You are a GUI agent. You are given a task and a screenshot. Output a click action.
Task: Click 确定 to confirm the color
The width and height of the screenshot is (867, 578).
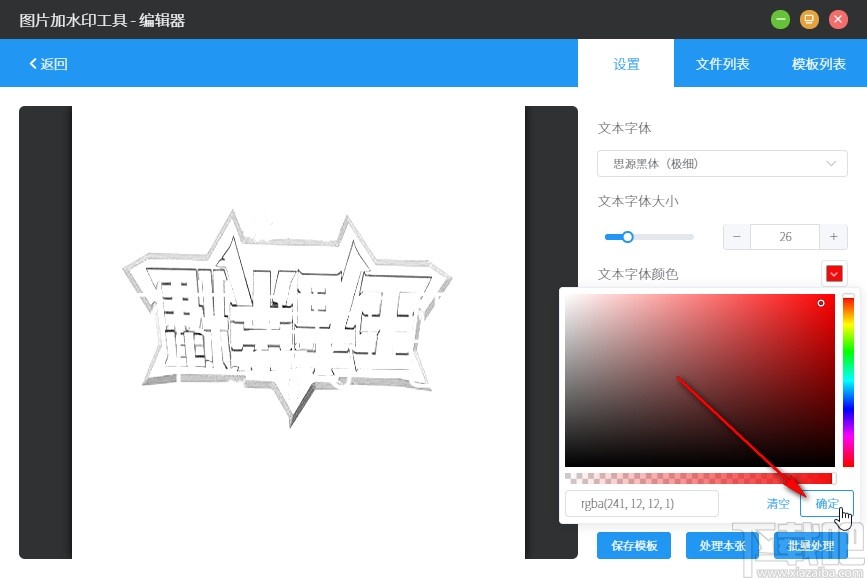pyautogui.click(x=826, y=504)
